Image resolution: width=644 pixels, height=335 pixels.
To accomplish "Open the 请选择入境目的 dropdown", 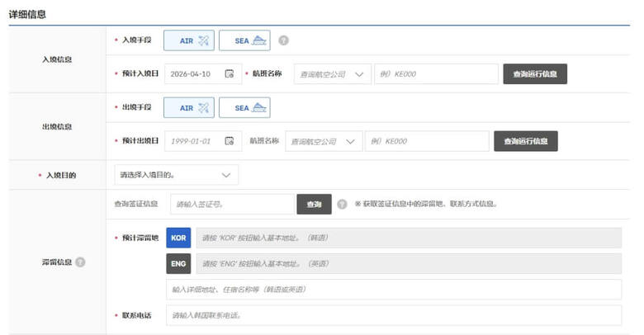I will pyautogui.click(x=176, y=175).
